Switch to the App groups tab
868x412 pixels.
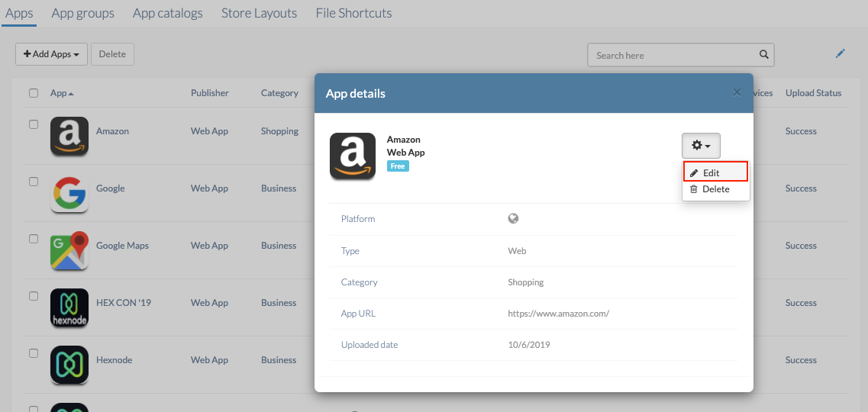tap(83, 13)
